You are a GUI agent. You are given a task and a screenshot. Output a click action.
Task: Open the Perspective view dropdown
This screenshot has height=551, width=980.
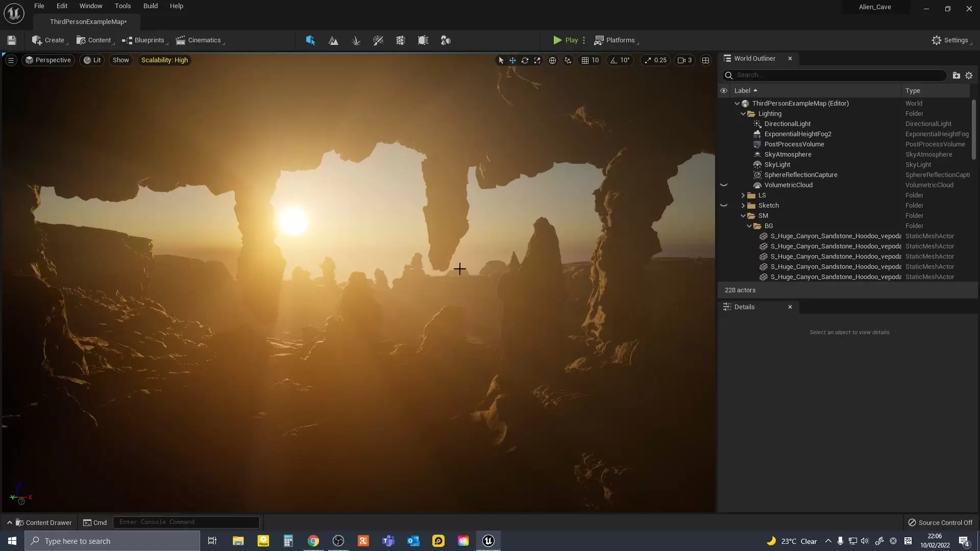(x=48, y=60)
